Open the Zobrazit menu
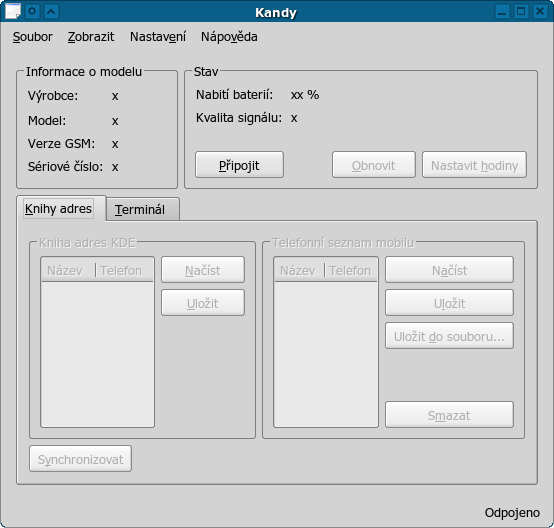This screenshot has width=554, height=528. (x=91, y=37)
